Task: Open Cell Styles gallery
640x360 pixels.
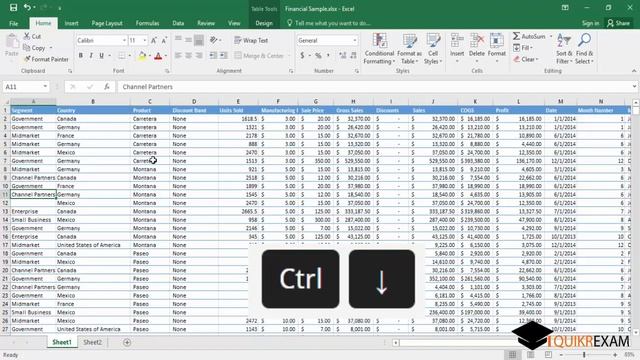Action: 433,49
